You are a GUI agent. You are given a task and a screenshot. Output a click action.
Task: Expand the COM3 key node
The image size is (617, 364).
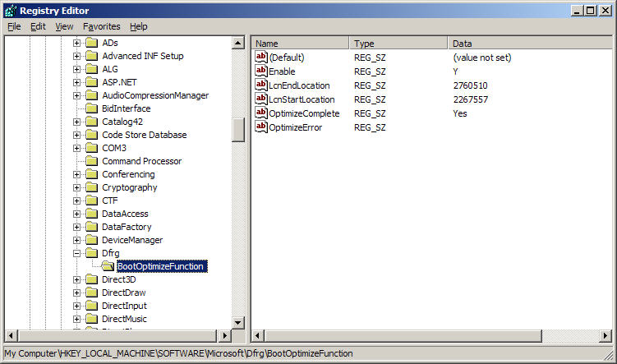[x=77, y=148]
